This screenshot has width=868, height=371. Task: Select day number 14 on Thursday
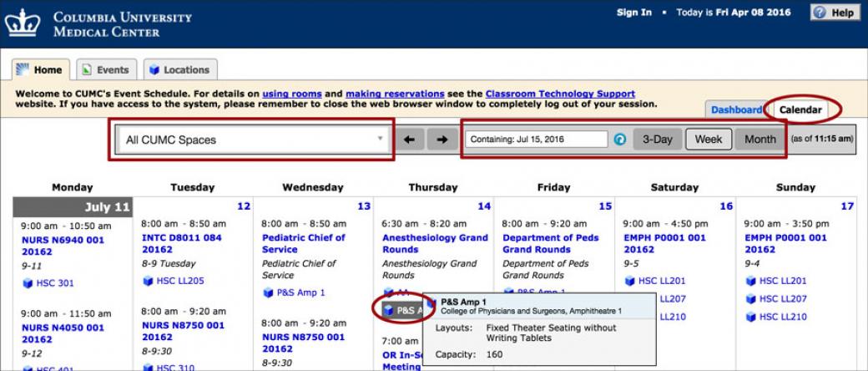[x=484, y=206]
